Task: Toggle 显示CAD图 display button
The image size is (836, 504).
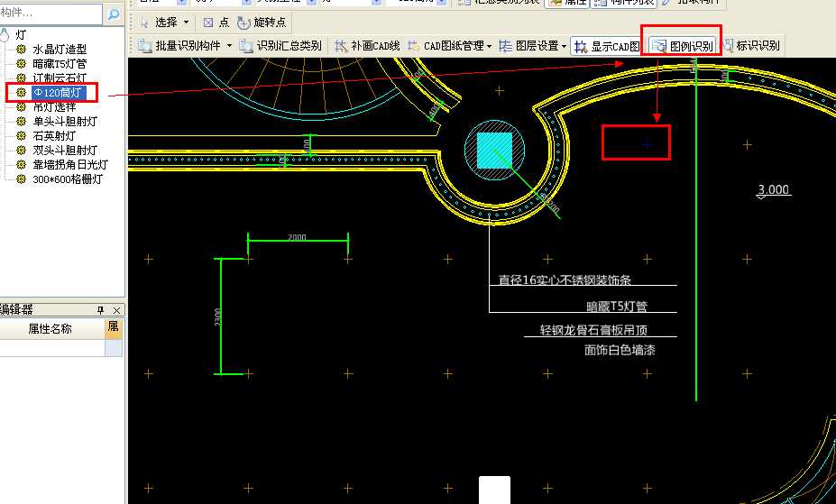Action: (607, 45)
